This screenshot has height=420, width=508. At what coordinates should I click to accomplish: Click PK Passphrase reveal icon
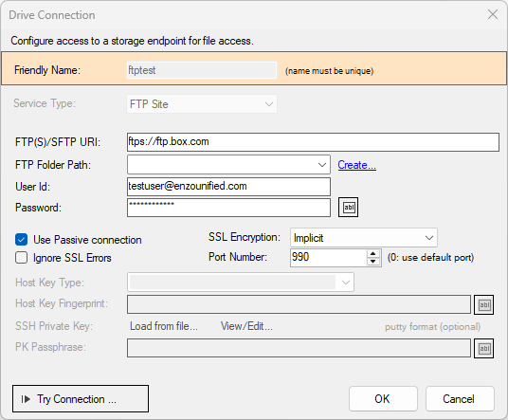[x=484, y=348]
